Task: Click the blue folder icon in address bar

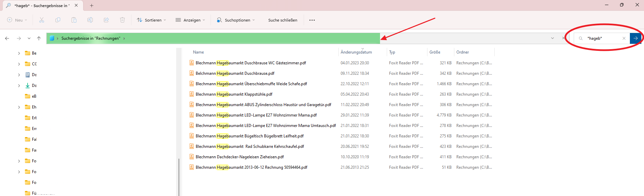Action: (x=52, y=38)
